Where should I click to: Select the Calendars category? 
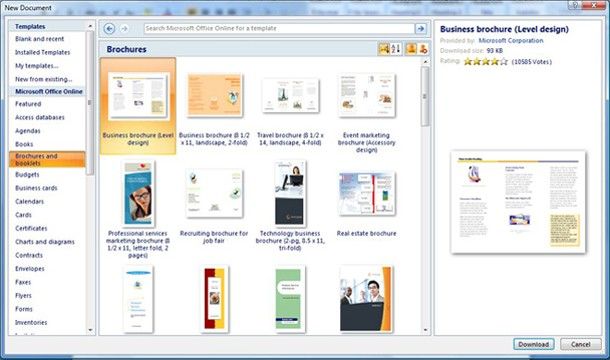point(30,202)
